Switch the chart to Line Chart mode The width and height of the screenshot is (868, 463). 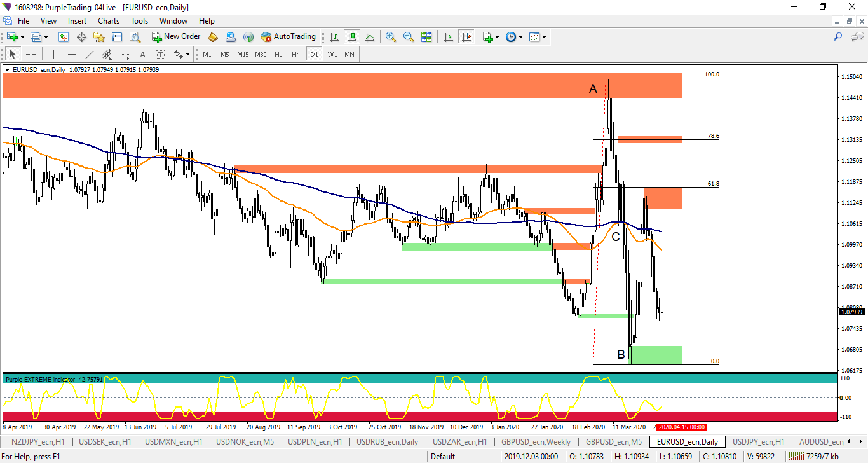(369, 37)
